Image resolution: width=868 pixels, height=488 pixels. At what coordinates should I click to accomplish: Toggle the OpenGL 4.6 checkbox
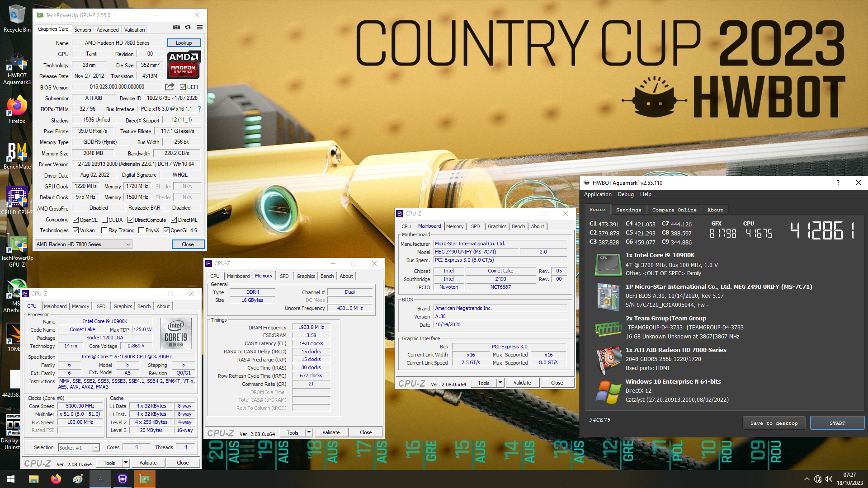click(166, 230)
